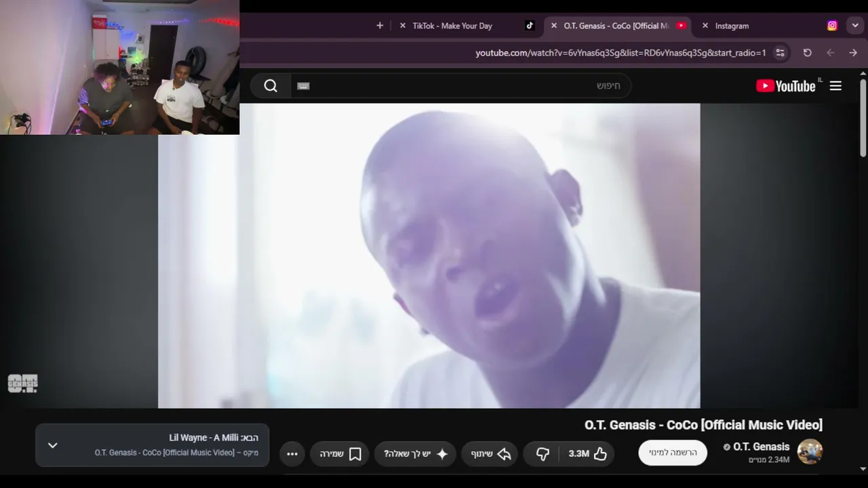Screen dimensions: 868x488
Task: Reload the current page
Action: [x=808, y=53]
